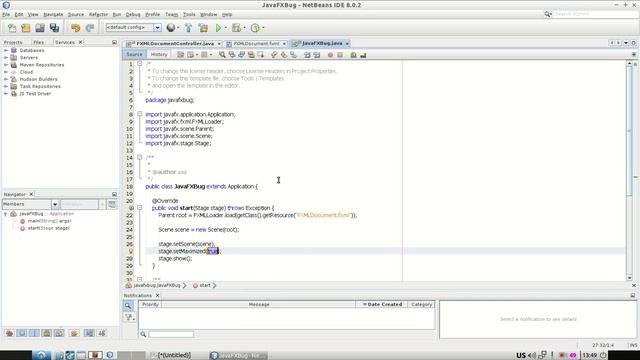
Task: Click the Stop Macro Recording icon
Action: (x=340, y=55)
